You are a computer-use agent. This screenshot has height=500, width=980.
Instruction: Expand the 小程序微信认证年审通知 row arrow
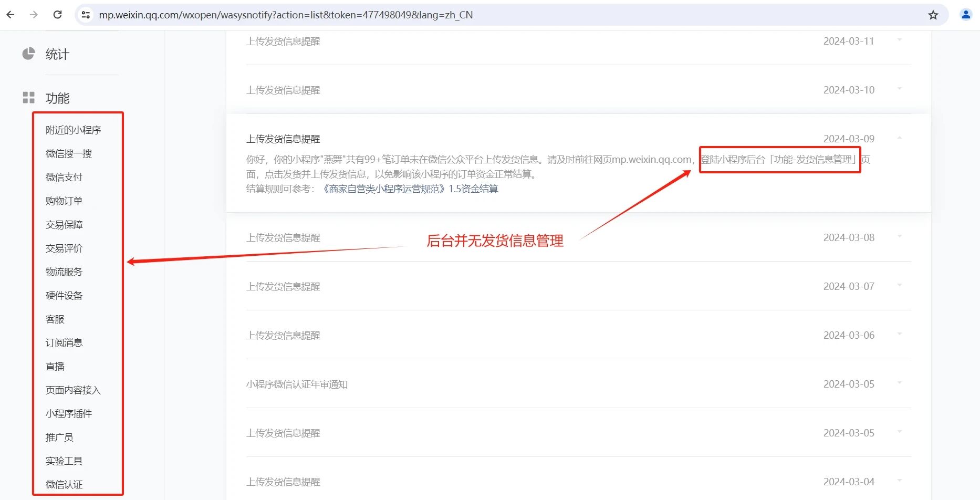pos(900,383)
